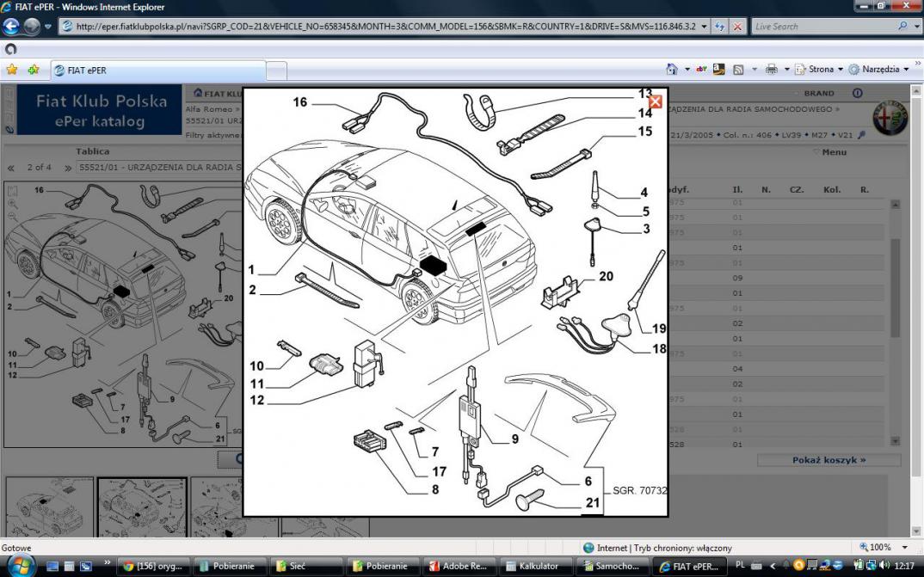Close the enlarged diagram popup

pos(655,101)
